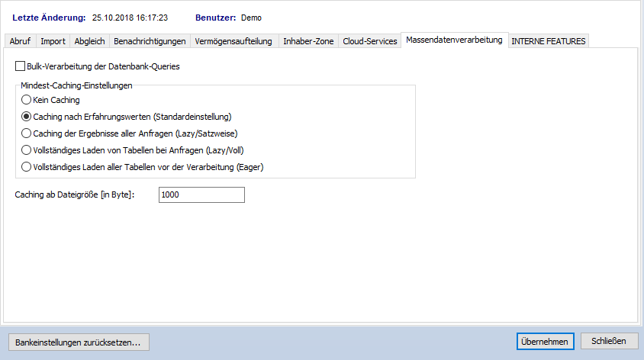Click the Mindest-Caching-Einstellungen group label
This screenshot has width=644, height=360.
coord(77,85)
